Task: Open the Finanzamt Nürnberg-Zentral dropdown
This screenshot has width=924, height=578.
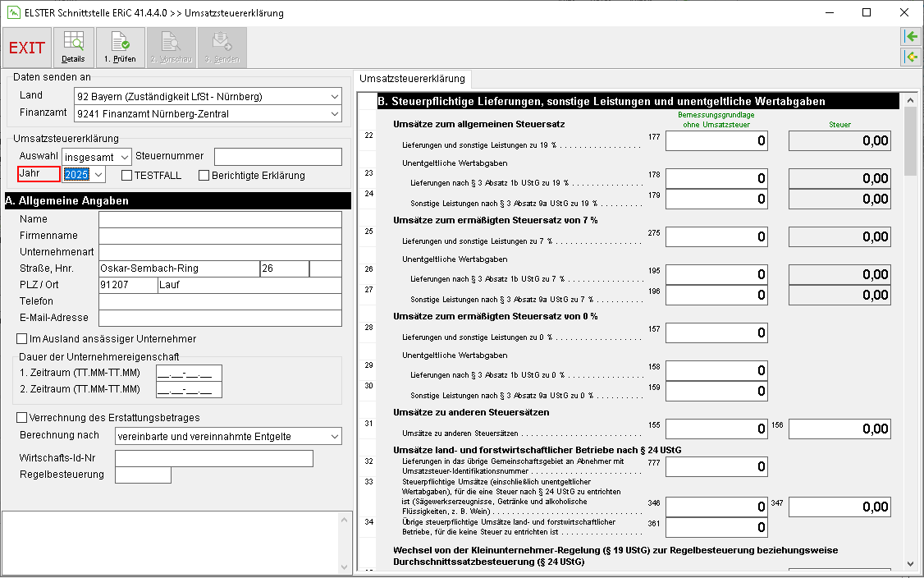Action: tap(208, 113)
